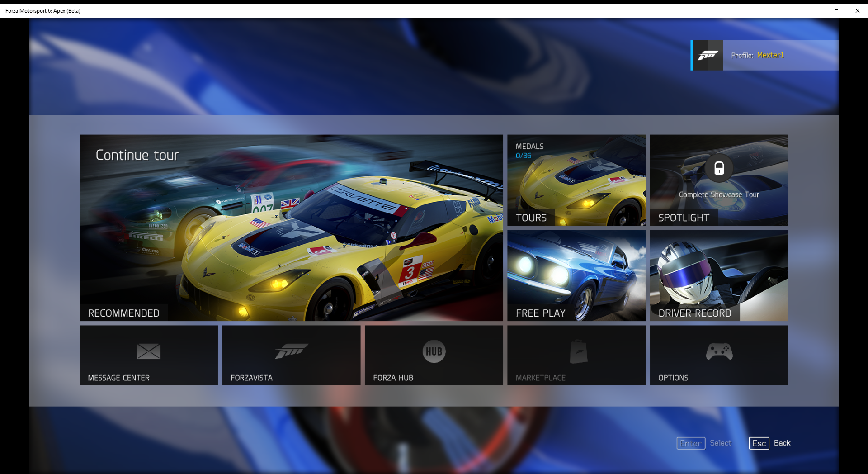868x474 pixels.
Task: Click the Complete Showcase Tour text
Action: [x=719, y=194]
